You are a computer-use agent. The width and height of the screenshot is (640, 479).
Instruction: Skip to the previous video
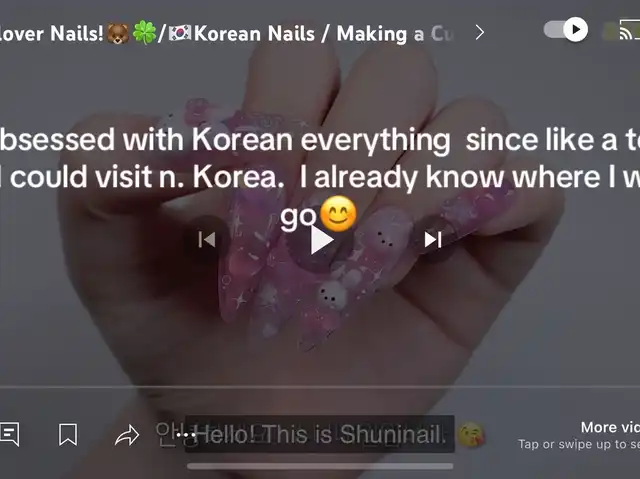207,240
